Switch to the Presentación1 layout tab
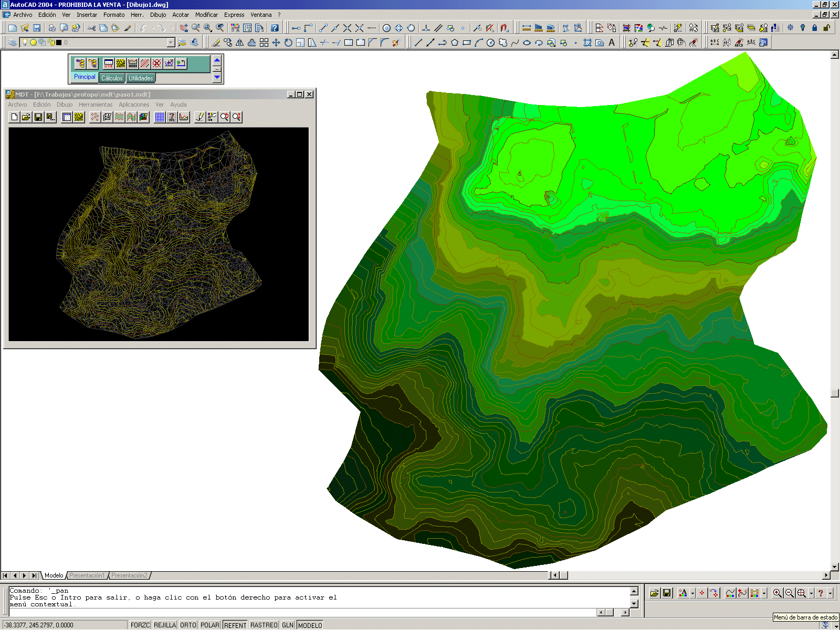840x630 pixels. click(87, 575)
